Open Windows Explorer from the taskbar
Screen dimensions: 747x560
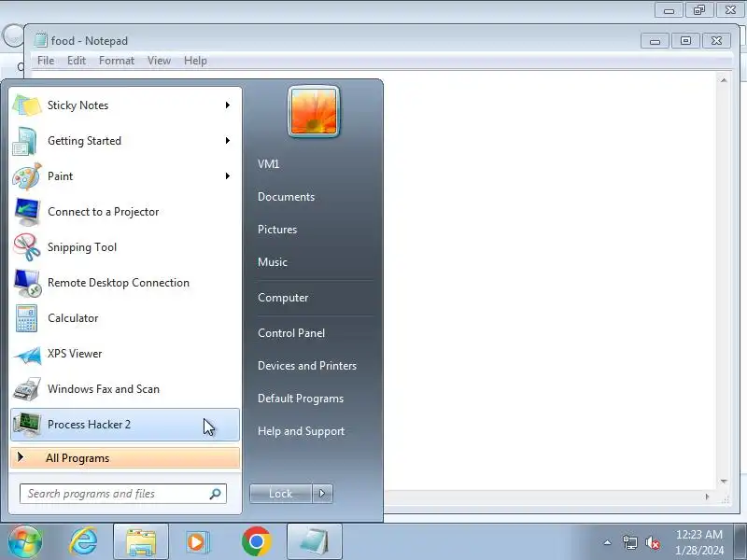[141, 541]
